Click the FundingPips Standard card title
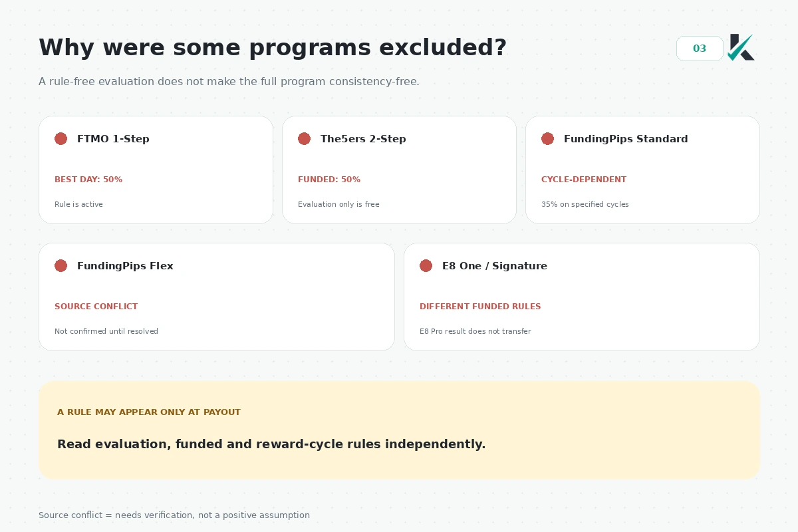Viewport: 798px width, 532px height. tap(626, 139)
